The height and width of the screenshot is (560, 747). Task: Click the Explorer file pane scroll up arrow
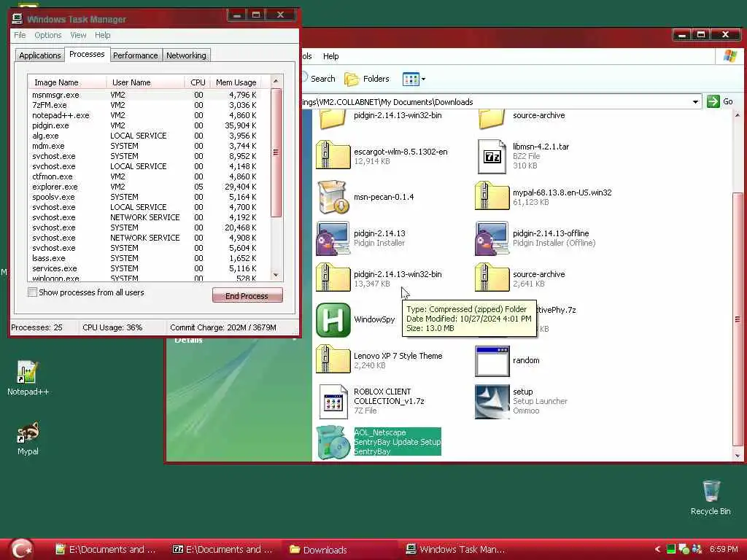pyautogui.click(x=738, y=115)
